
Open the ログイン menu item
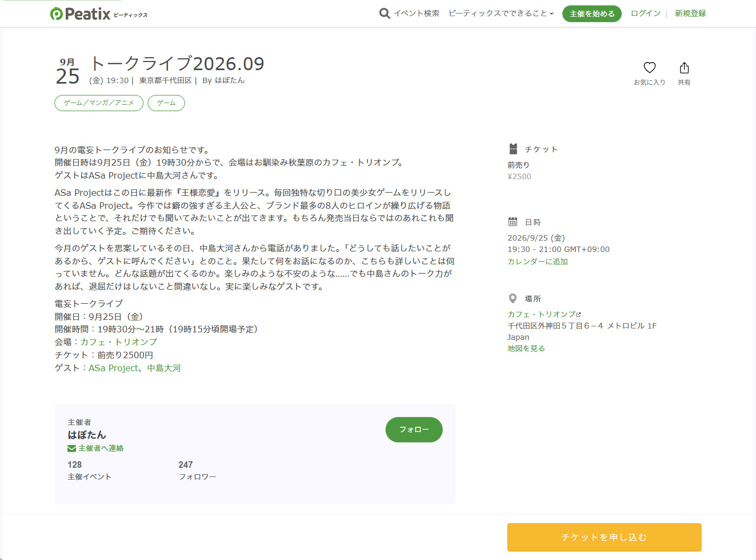click(645, 13)
